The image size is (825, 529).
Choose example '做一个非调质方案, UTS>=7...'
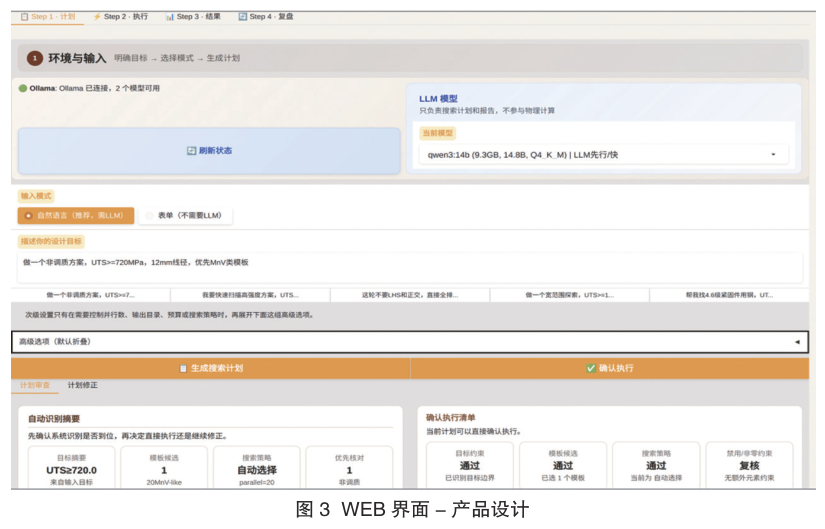(90, 295)
